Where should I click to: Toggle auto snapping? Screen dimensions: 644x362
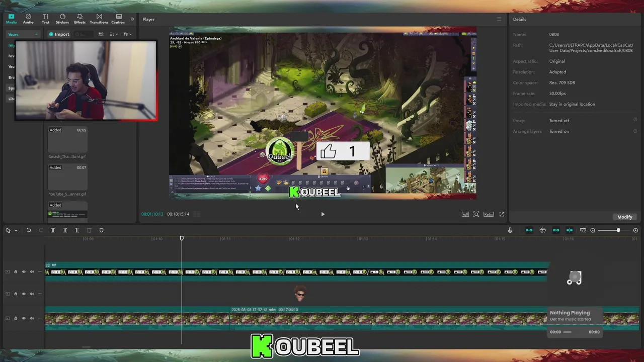pos(542,230)
